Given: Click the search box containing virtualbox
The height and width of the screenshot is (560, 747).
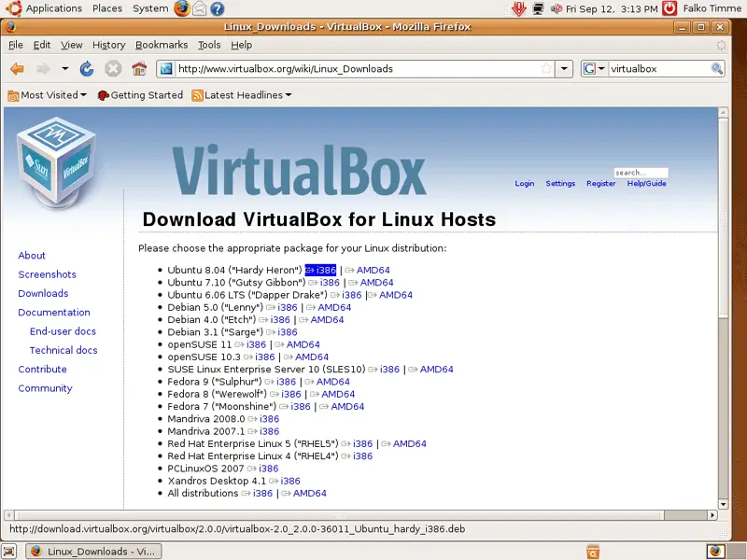Looking at the screenshot, I should 659,69.
